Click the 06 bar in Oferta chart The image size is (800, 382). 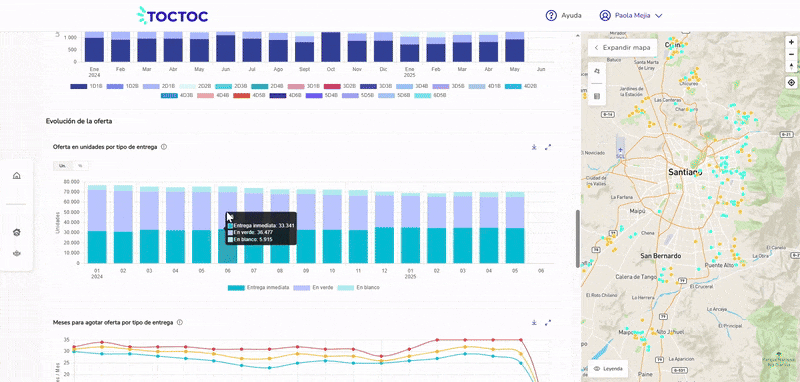227,225
